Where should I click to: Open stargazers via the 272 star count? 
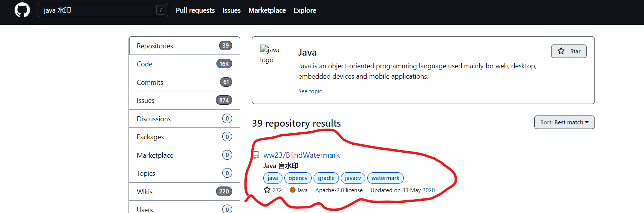(x=273, y=190)
